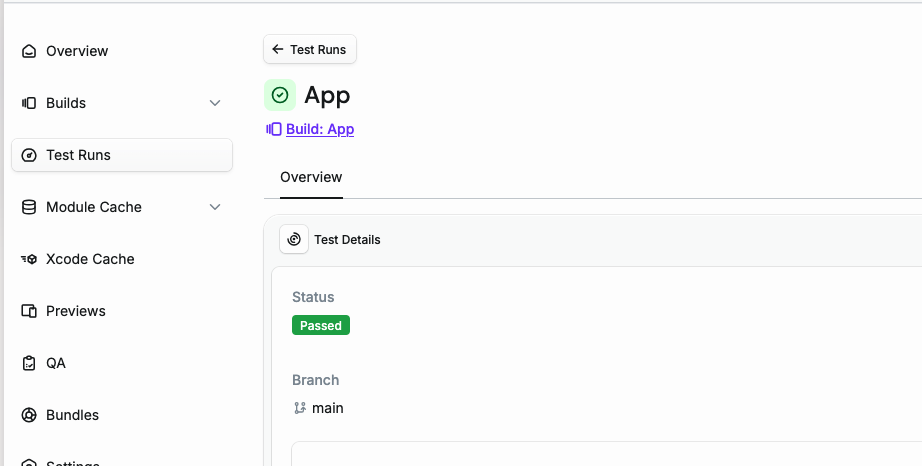Click the Builds sidebar icon
The width and height of the screenshot is (922, 466).
pos(29,103)
